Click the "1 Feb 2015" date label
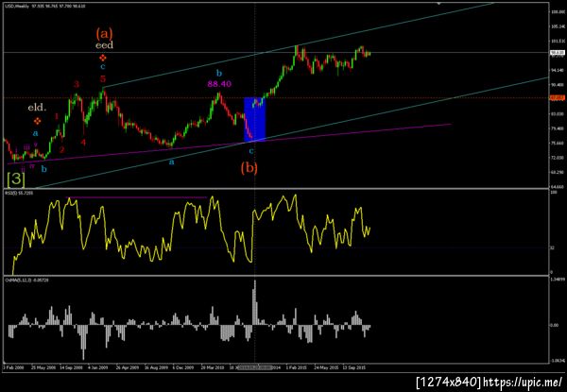This screenshot has width=567, height=392. tap(298, 367)
